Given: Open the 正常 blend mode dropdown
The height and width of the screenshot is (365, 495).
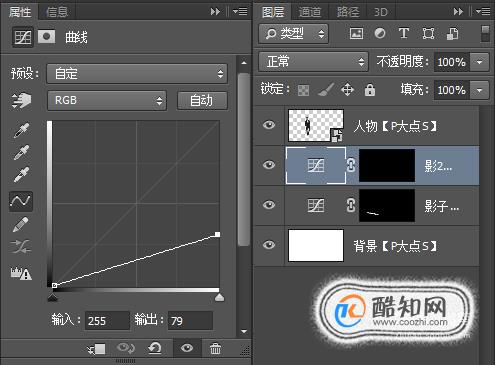Looking at the screenshot, I should [x=313, y=62].
